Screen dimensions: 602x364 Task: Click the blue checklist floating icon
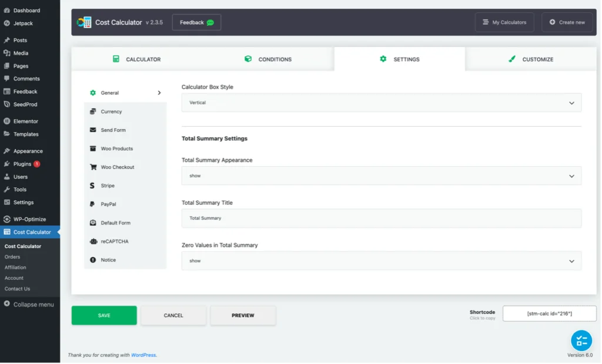581,341
